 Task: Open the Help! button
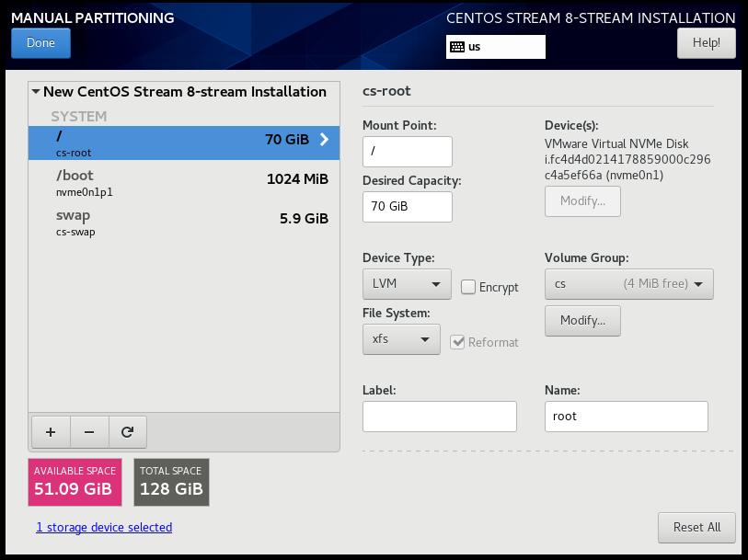coord(706,43)
